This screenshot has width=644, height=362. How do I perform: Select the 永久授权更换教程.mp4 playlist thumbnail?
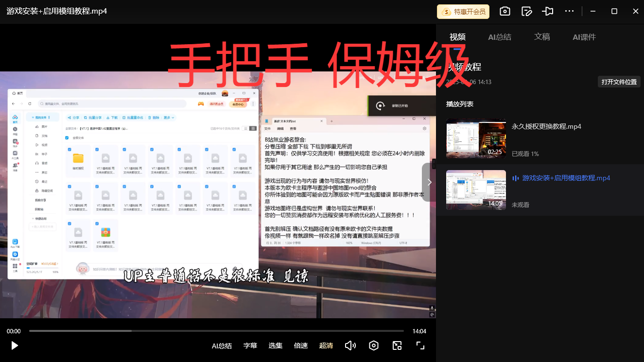476,138
